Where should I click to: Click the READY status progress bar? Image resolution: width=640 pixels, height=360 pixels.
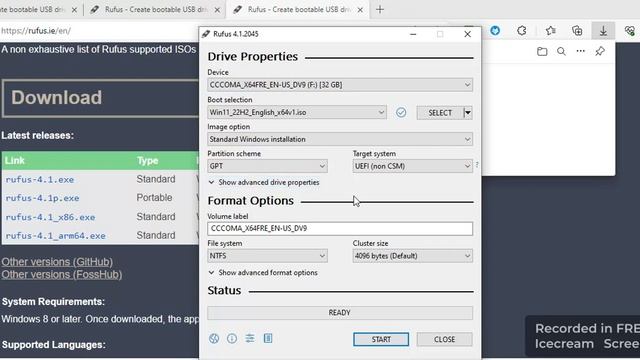[340, 313]
